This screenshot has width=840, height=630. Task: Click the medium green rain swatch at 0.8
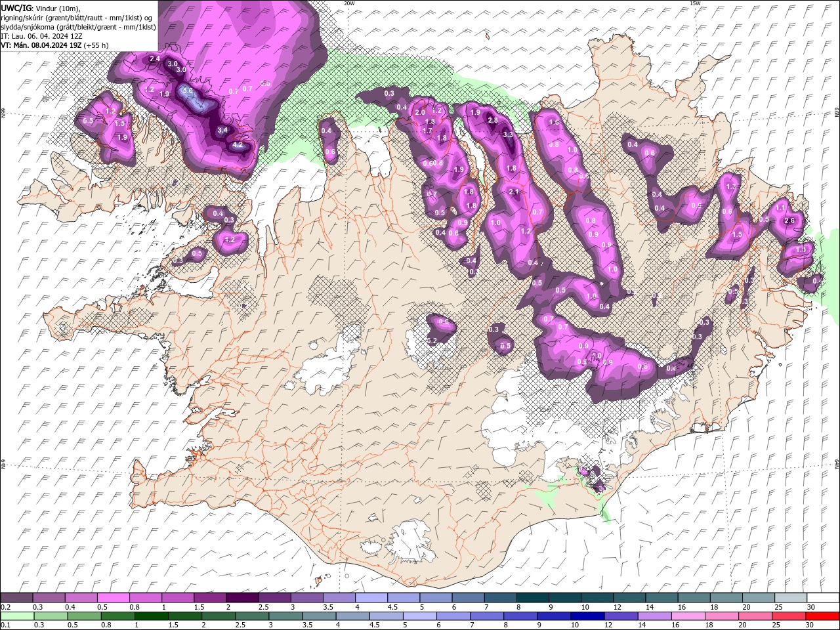pyautogui.click(x=117, y=616)
